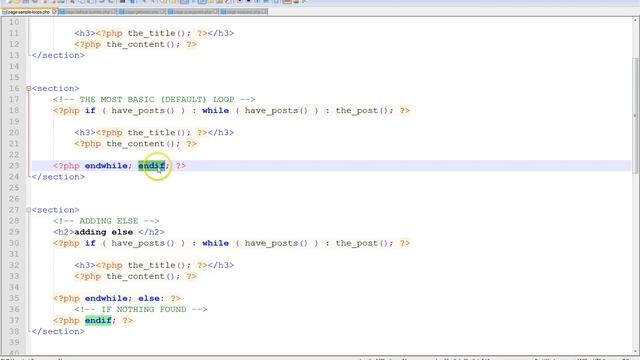
Task: Click the scrollbar up arrow
Action: coord(636,20)
